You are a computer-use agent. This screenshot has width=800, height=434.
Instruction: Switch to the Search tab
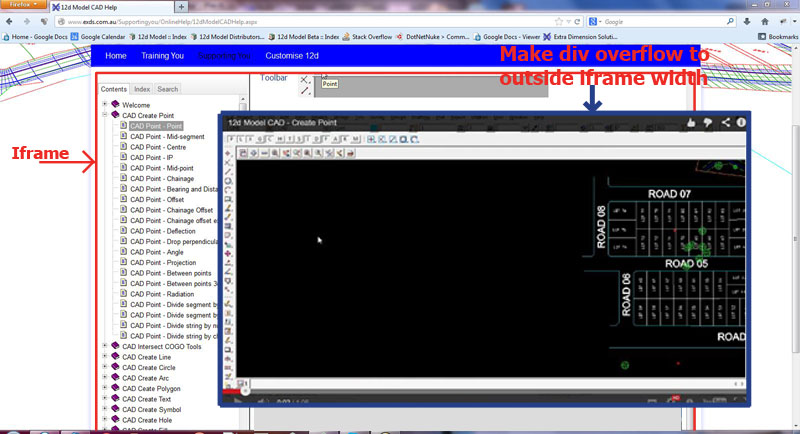point(167,89)
